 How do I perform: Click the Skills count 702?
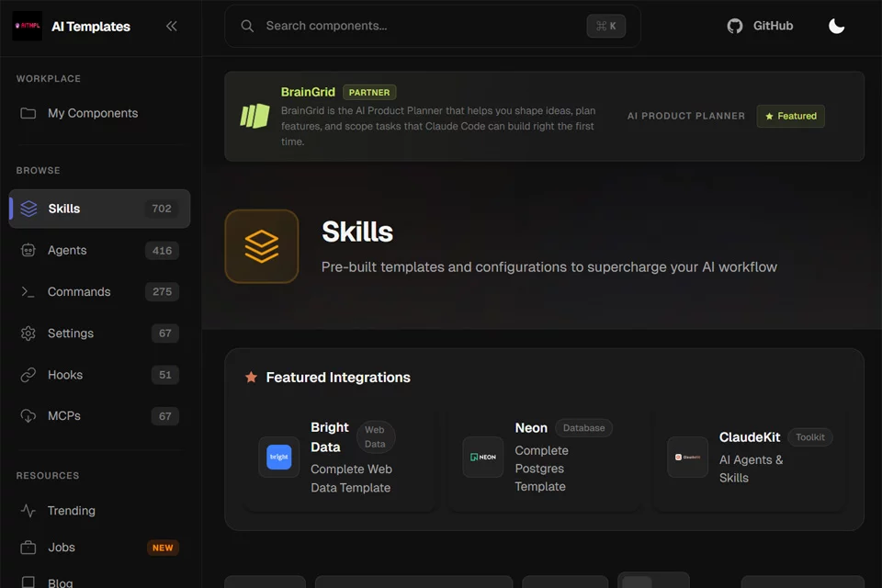(162, 209)
